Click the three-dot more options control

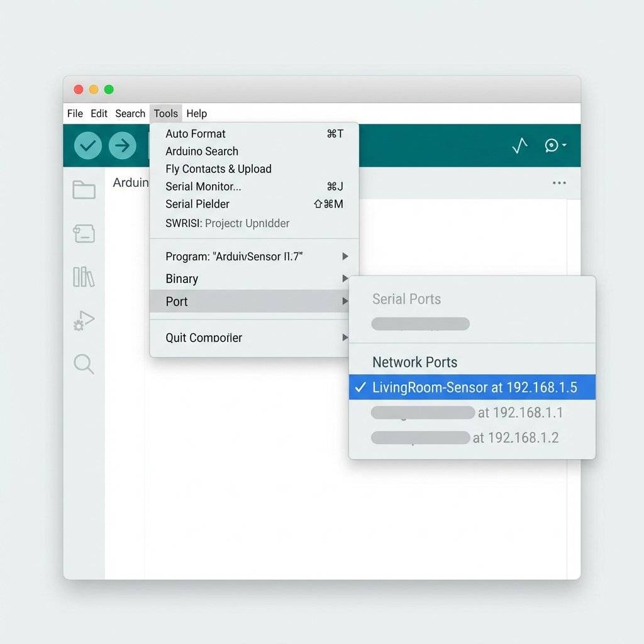(559, 182)
